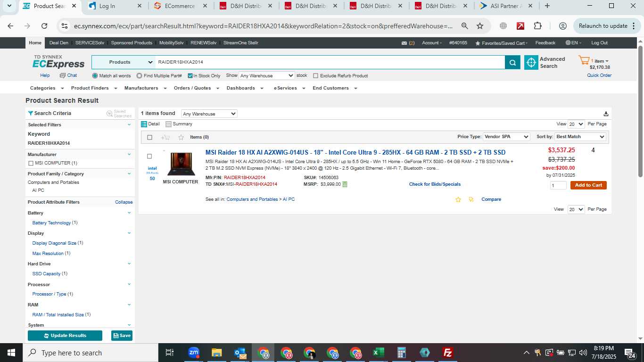Uncheck In Stock Only checkbox

pyautogui.click(x=190, y=75)
